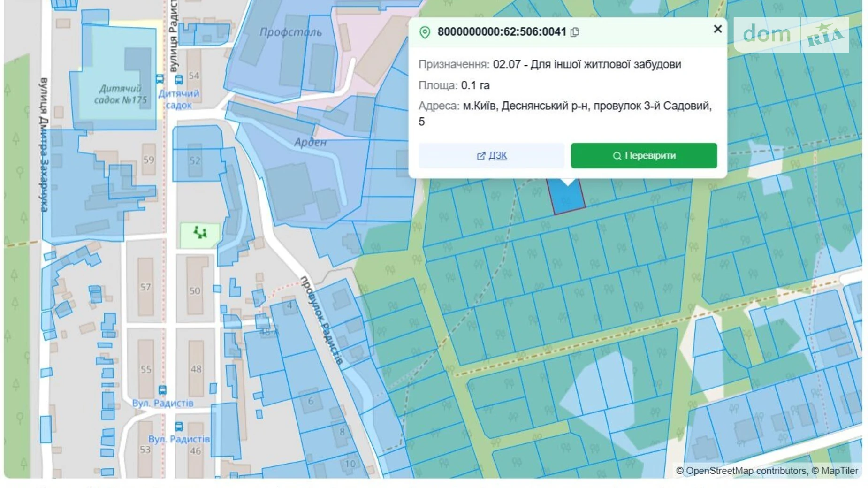Click the Арден label on the map
The height and width of the screenshot is (488, 868).
310,142
